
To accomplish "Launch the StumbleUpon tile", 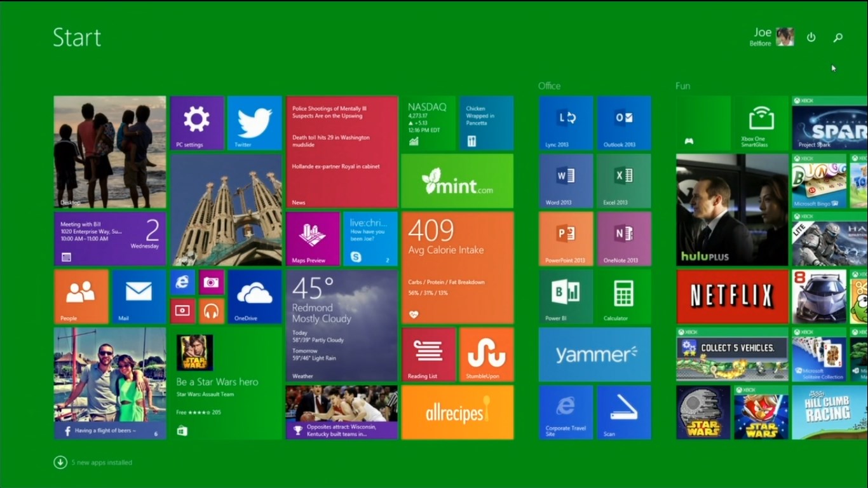I will point(486,355).
